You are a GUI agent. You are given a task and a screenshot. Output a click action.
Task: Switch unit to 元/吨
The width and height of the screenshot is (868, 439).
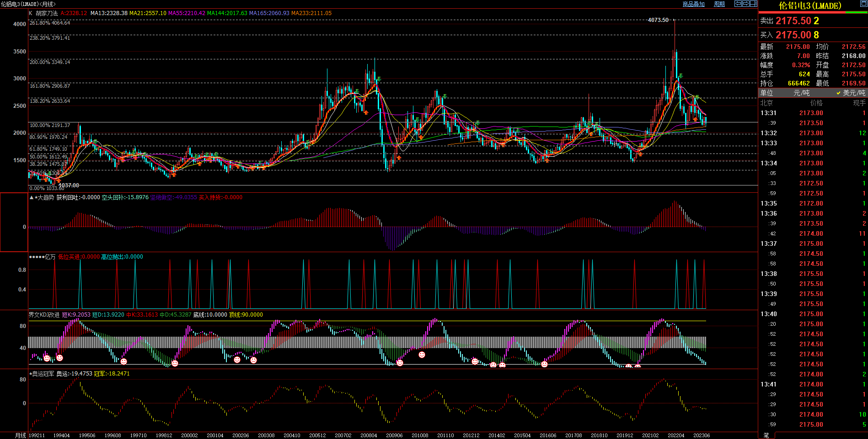point(801,93)
